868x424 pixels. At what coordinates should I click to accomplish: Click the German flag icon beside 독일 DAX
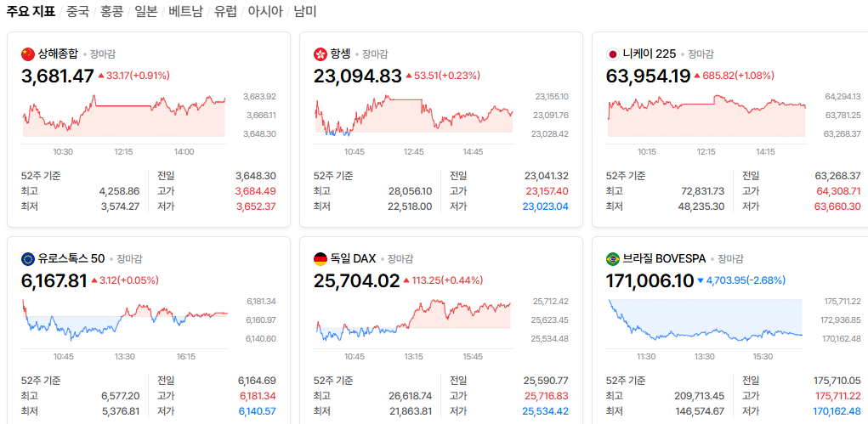click(x=320, y=258)
